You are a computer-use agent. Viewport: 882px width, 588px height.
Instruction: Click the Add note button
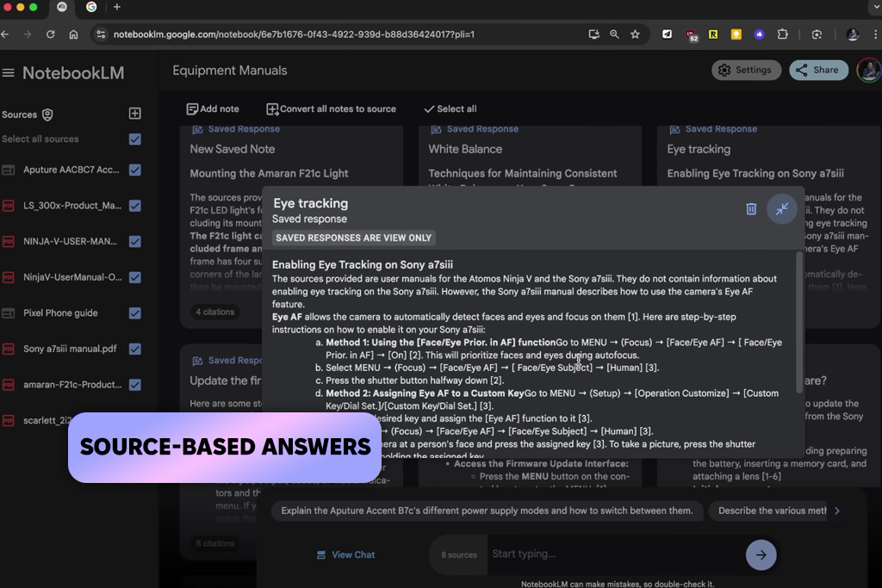[x=213, y=109]
